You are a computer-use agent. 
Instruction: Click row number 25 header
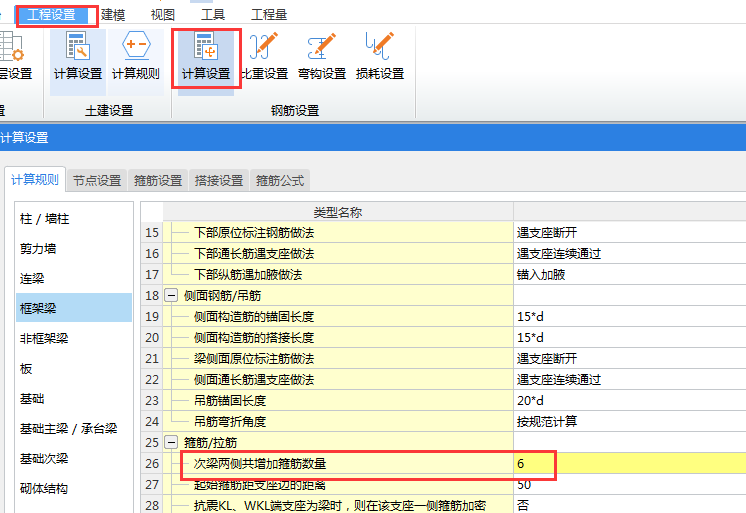[152, 443]
